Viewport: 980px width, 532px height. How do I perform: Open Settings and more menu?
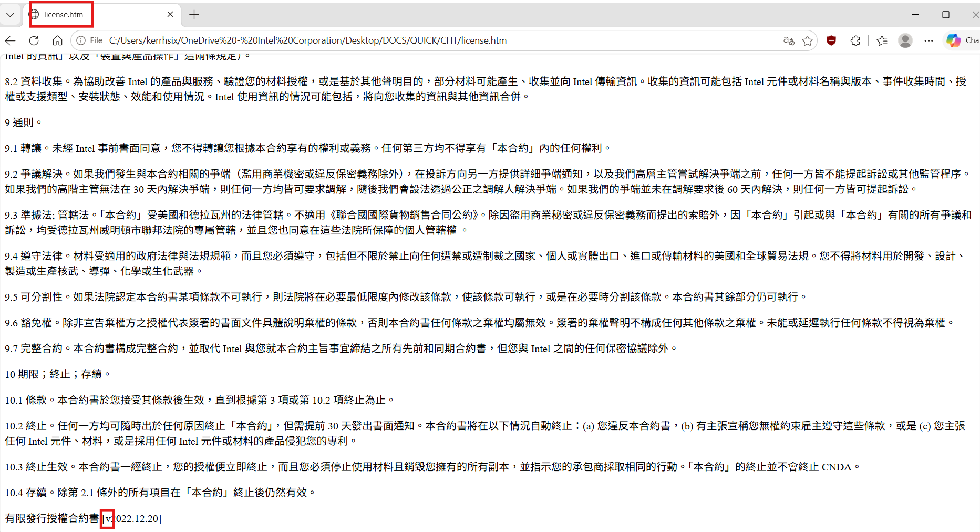pyautogui.click(x=929, y=40)
